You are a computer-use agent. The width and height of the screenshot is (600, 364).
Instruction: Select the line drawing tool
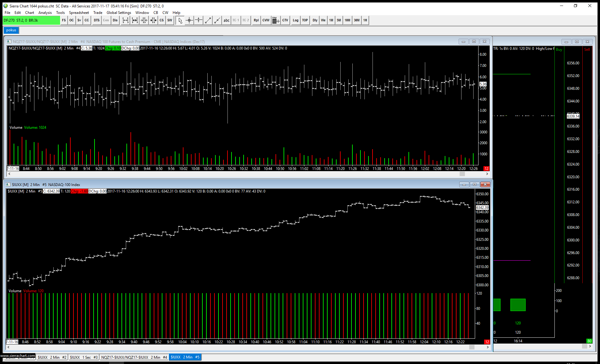tap(208, 20)
